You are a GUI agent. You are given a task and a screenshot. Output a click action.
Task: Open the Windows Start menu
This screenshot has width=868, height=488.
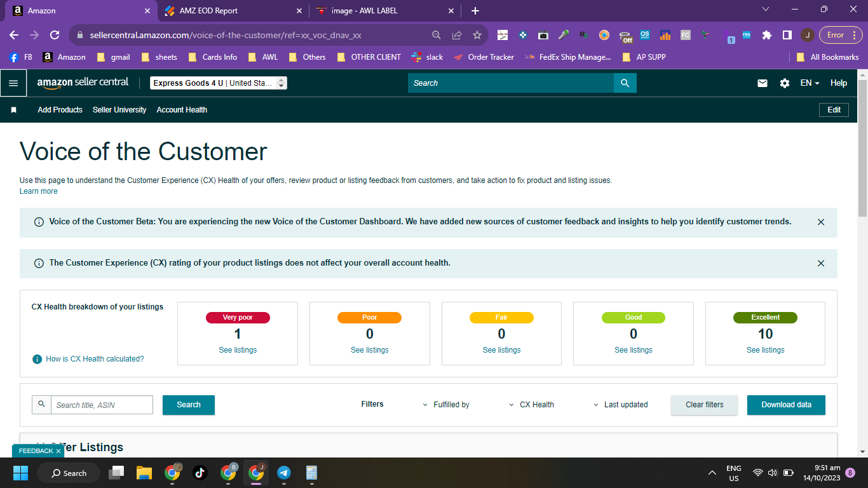click(20, 473)
